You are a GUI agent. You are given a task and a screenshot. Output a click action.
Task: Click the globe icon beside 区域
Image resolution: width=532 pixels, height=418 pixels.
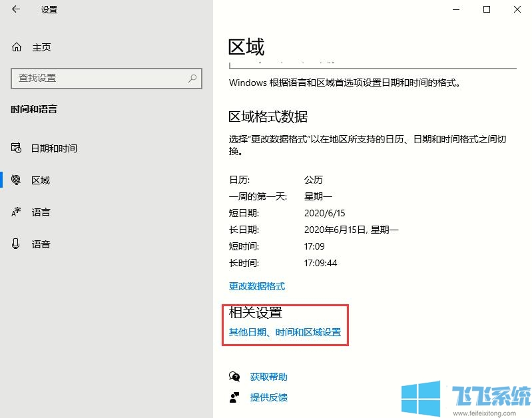[17, 180]
